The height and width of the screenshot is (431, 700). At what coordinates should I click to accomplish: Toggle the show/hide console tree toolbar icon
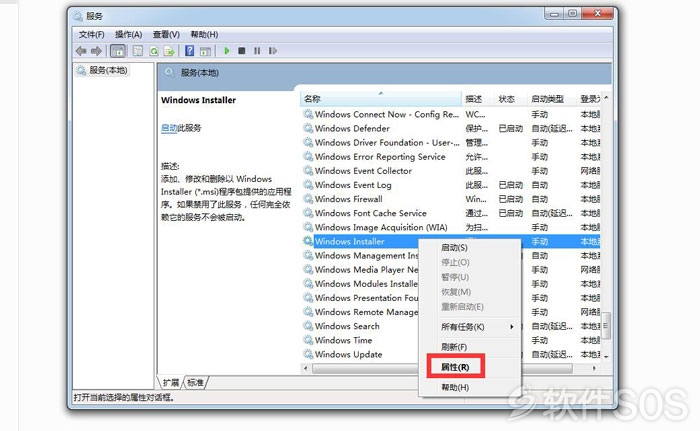[x=118, y=51]
